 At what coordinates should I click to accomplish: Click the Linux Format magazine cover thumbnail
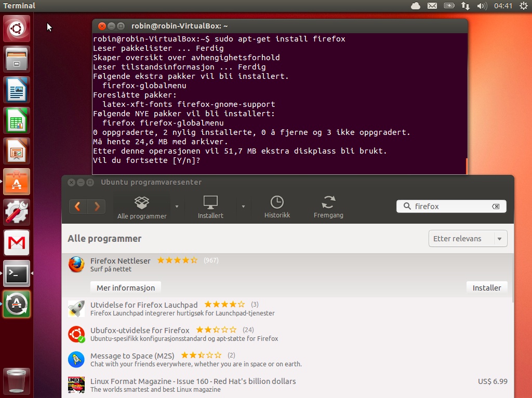[x=76, y=385]
